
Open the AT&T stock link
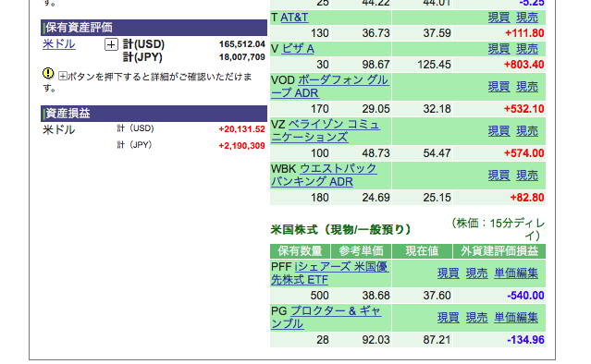coord(294,18)
